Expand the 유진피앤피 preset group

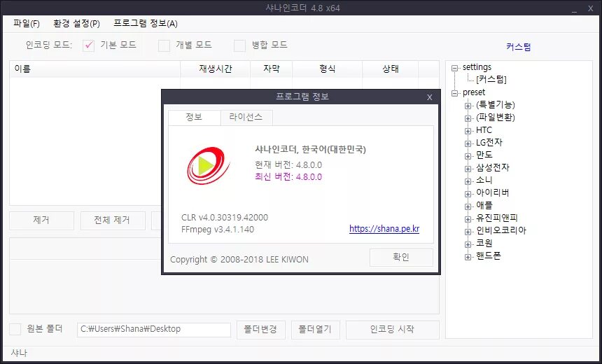[x=468, y=219]
